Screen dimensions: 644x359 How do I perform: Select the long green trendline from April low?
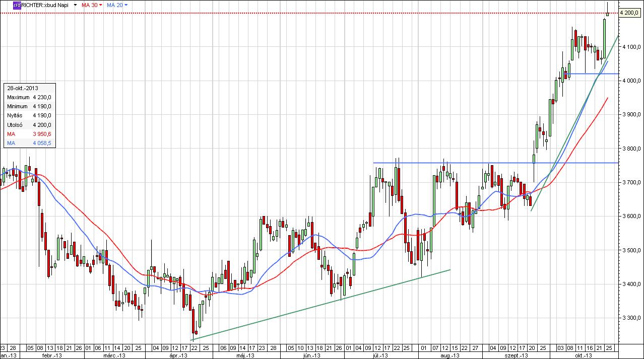[320, 305]
